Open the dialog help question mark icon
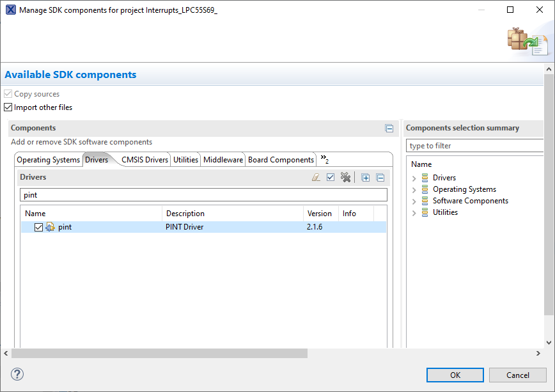Screen dimensions: 555x392 click(x=17, y=374)
